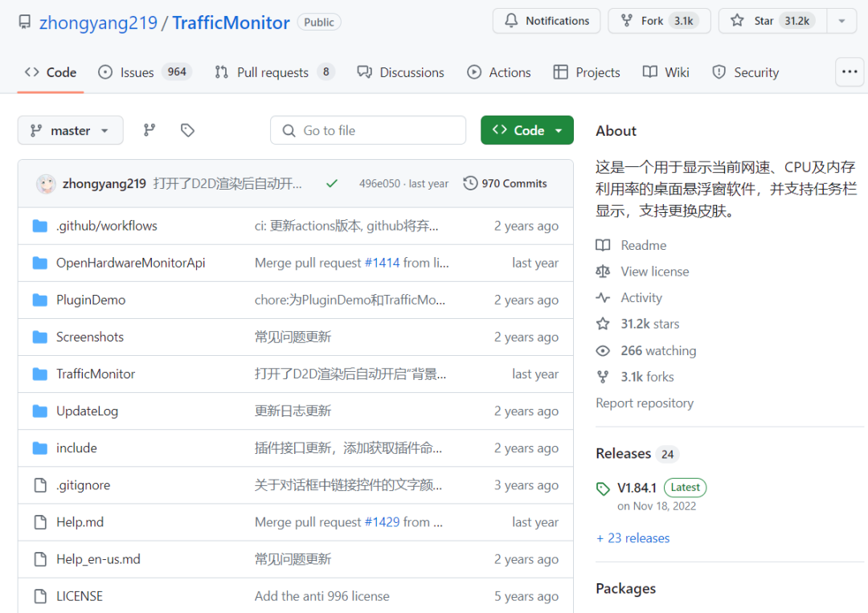Open the Projects tab
Image resolution: width=868 pixels, height=613 pixels.
point(587,72)
